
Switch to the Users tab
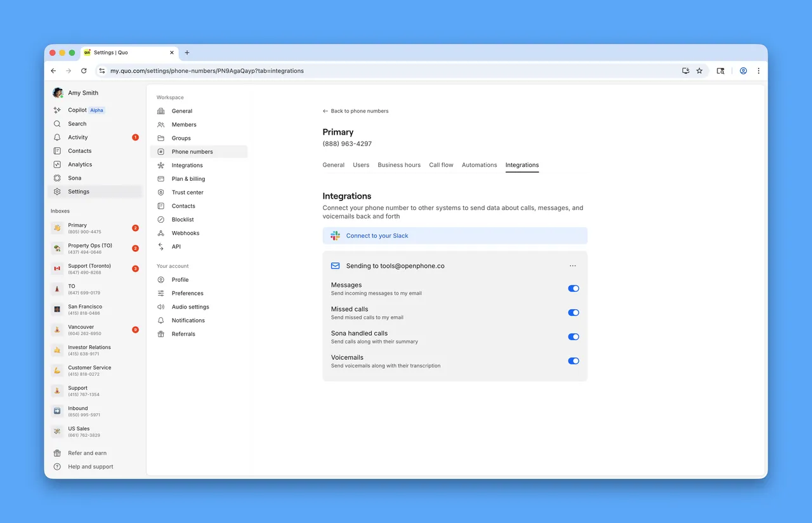point(361,165)
